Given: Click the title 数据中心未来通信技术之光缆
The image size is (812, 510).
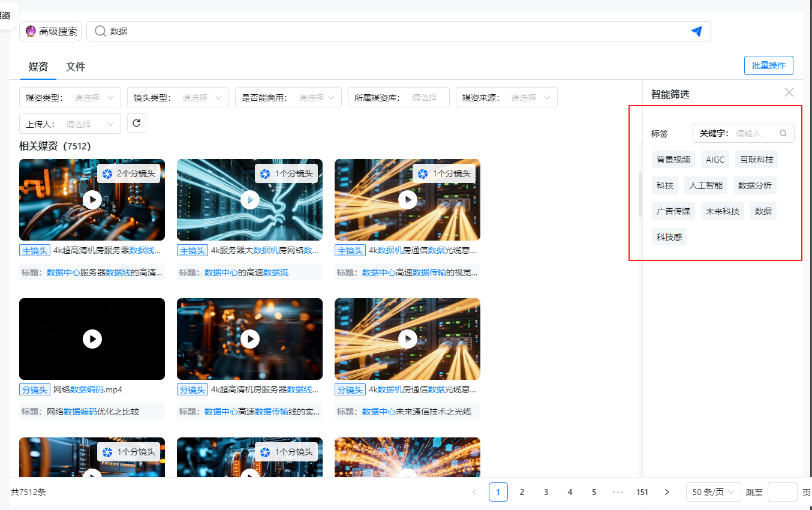Looking at the screenshot, I should click(417, 412).
